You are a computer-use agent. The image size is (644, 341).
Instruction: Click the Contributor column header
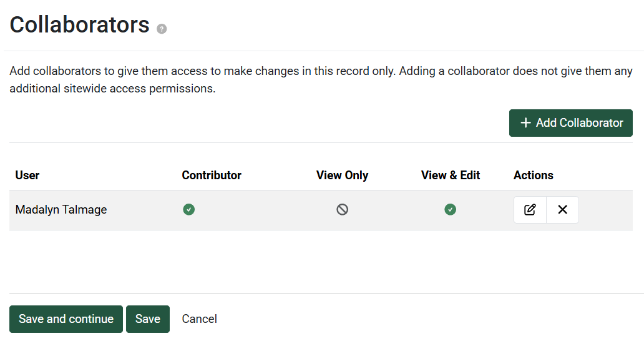click(212, 175)
